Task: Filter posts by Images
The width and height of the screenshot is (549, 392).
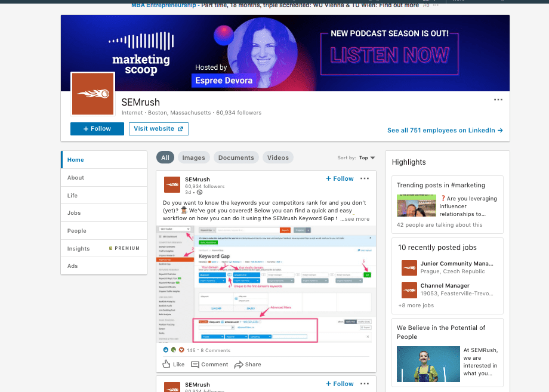Action: click(193, 158)
